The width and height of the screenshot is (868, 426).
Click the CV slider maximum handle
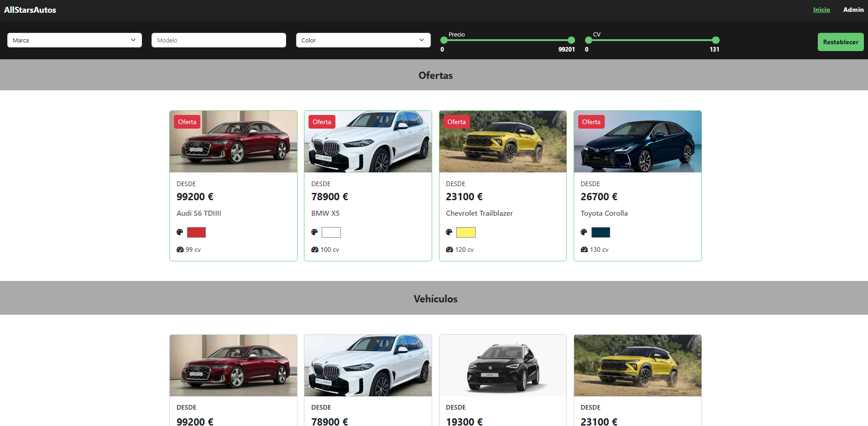[716, 40]
